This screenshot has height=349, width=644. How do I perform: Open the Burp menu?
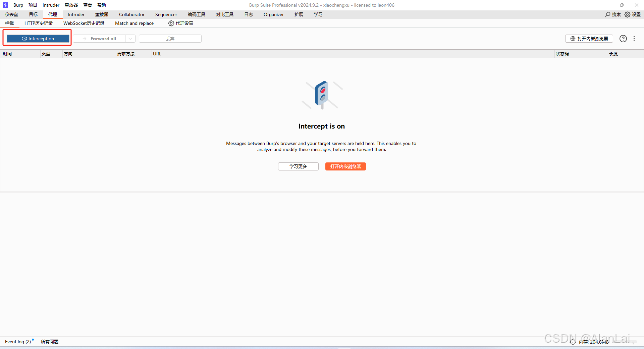(x=18, y=5)
